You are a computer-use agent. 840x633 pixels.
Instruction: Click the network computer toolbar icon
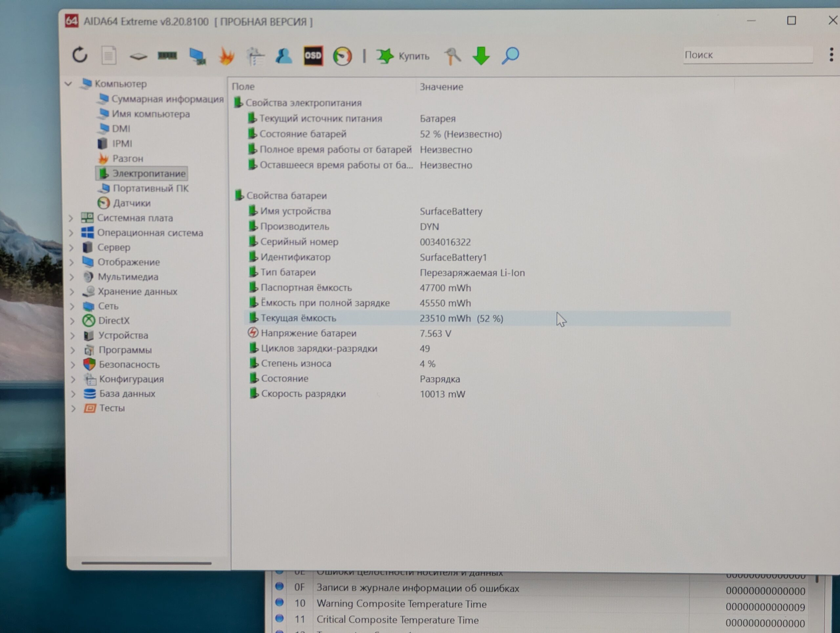pos(198,56)
